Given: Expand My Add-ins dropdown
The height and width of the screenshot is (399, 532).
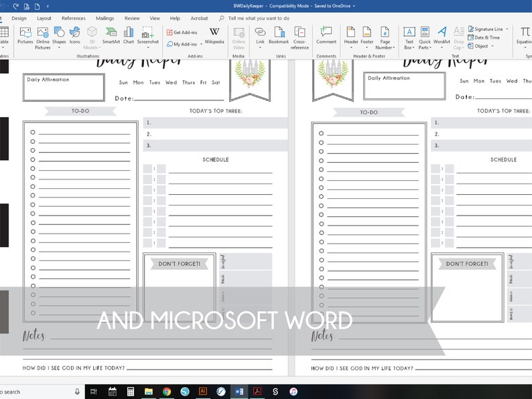Looking at the screenshot, I should [201, 44].
